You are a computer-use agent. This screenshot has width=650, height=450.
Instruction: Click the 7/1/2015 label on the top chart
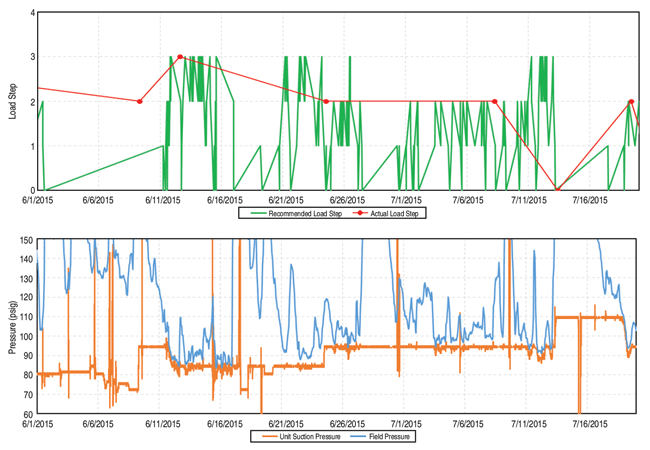coord(405,200)
